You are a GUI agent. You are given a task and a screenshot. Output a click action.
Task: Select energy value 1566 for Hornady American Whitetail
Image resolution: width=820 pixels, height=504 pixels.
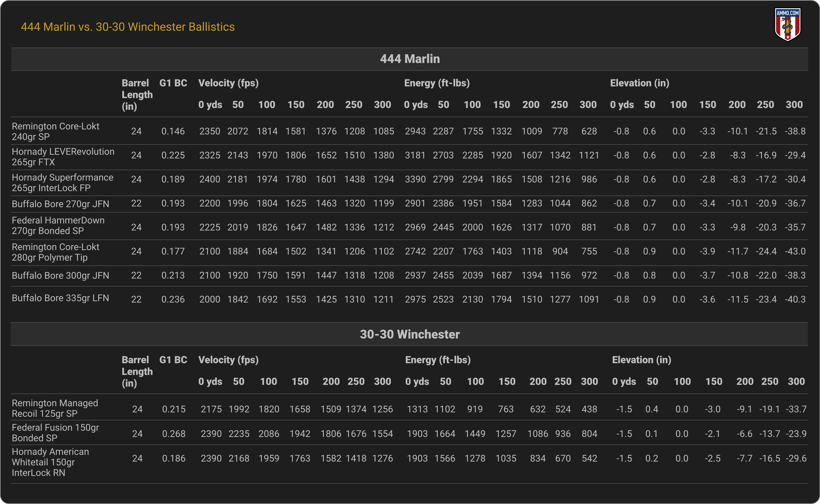tap(445, 458)
